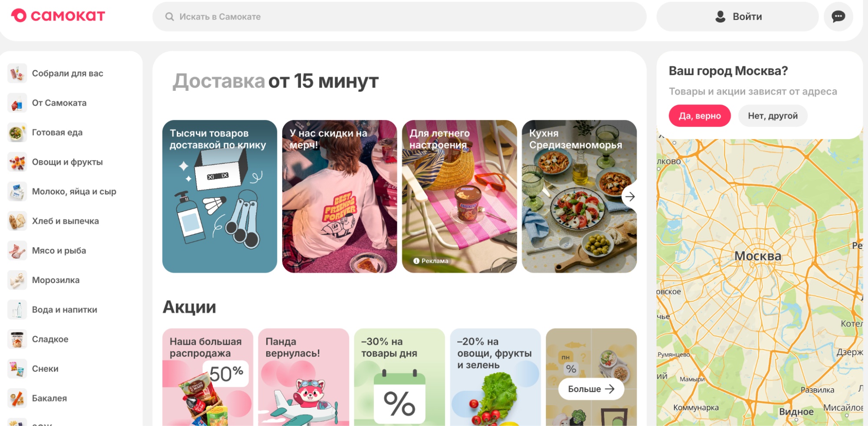Click the profile icon beside Войти

(x=720, y=17)
